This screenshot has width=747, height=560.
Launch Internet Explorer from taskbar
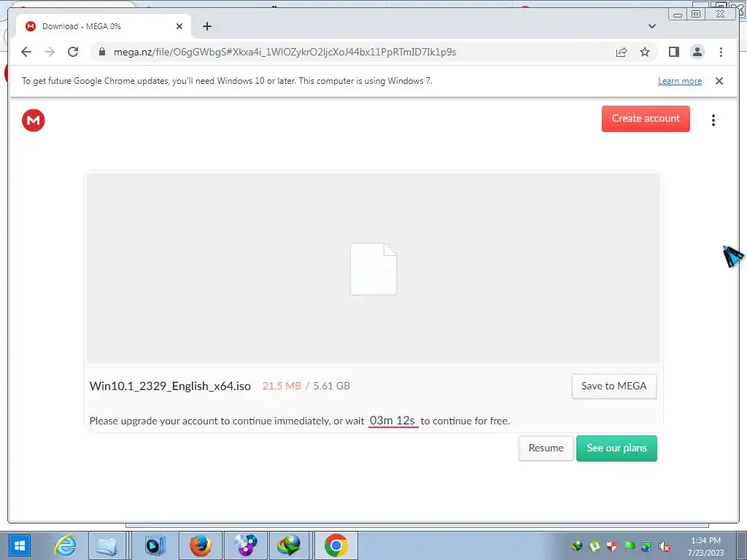pyautogui.click(x=65, y=545)
